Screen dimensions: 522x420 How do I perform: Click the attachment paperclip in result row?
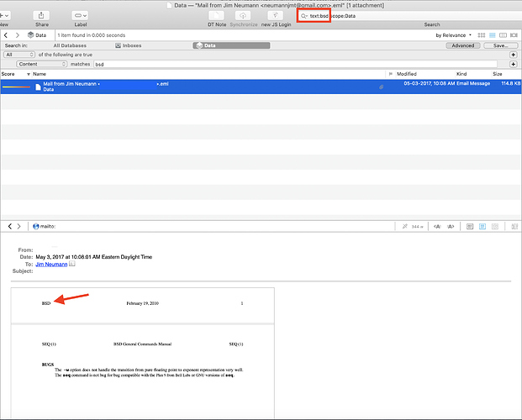click(381, 87)
